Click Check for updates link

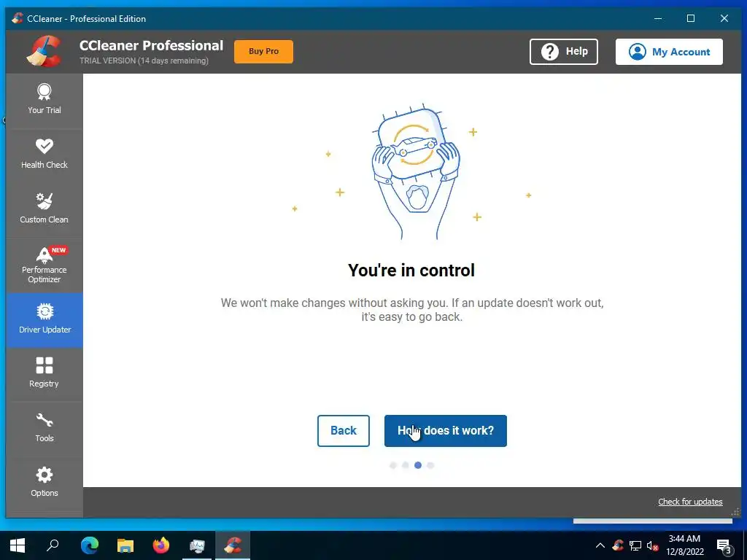tap(690, 502)
